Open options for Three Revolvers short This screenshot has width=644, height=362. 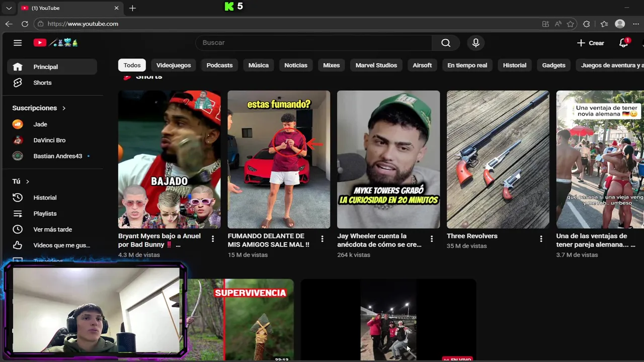click(541, 239)
